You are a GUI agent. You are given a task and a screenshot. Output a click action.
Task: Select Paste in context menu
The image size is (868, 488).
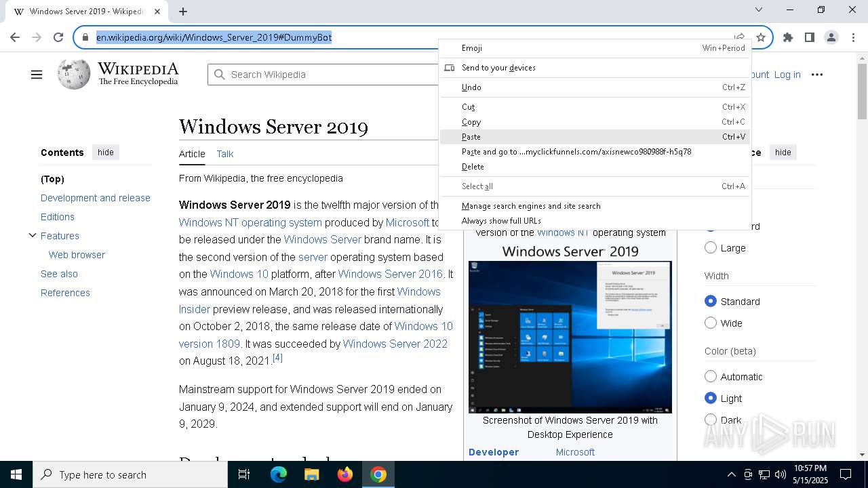coord(595,137)
